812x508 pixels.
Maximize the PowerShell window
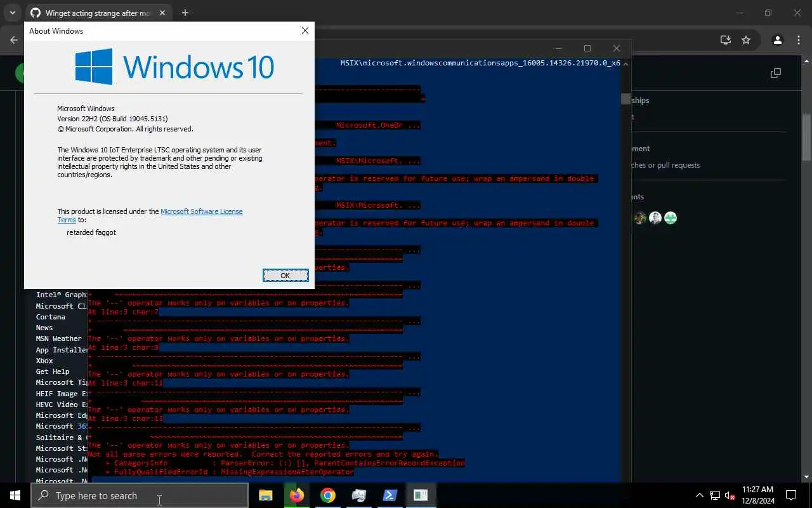[x=587, y=48]
